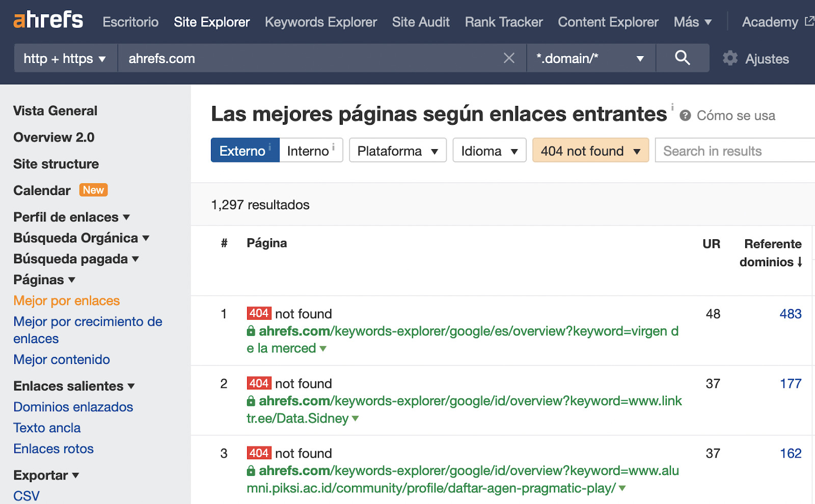Clear the ahrefs.com domain field
815x504 pixels.
(x=509, y=58)
